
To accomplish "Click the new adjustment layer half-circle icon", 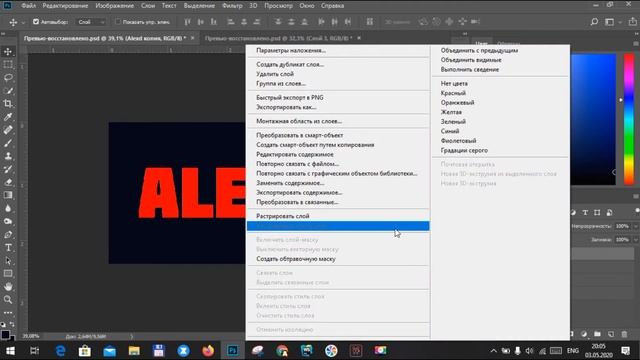I will (x=584, y=334).
